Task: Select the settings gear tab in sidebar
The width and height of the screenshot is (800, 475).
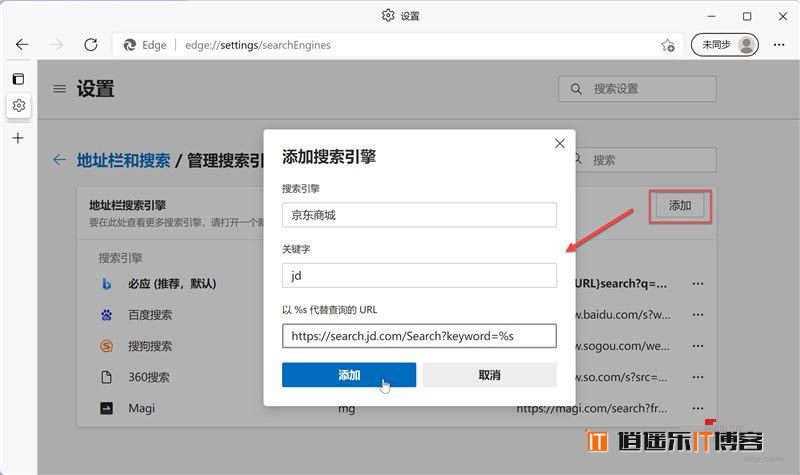Action: (19, 106)
